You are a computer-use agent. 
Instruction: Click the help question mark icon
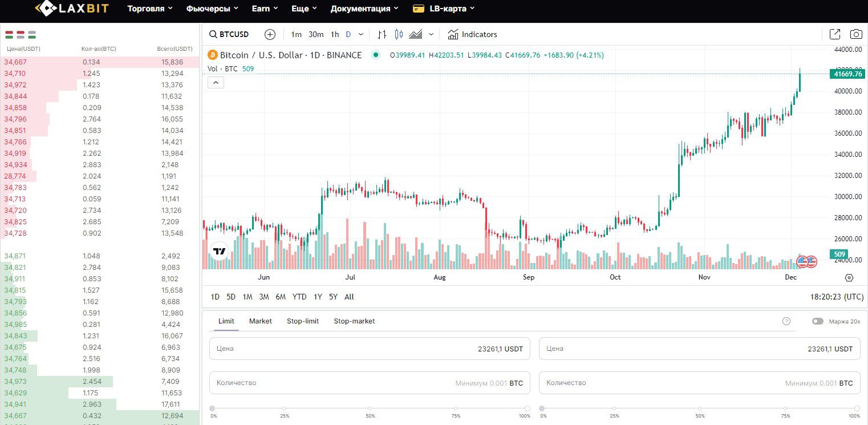tap(786, 321)
